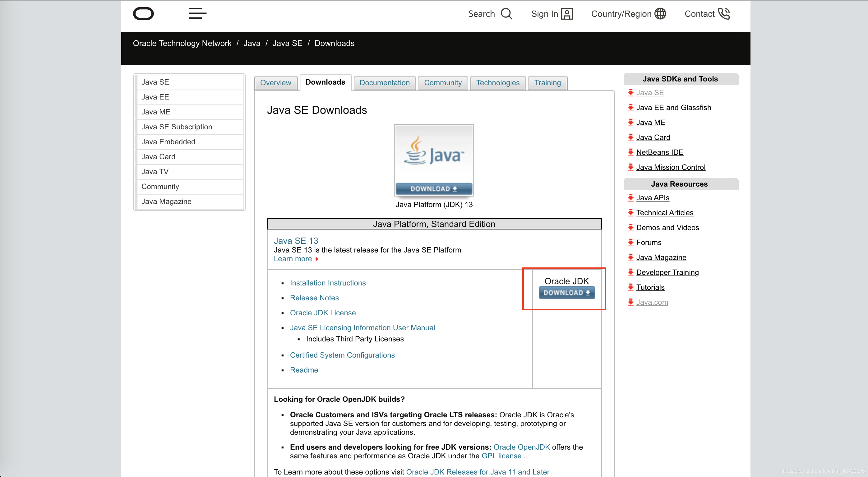This screenshot has width=868, height=477.
Task: Click the Oracle OpenJDK link
Action: [522, 447]
